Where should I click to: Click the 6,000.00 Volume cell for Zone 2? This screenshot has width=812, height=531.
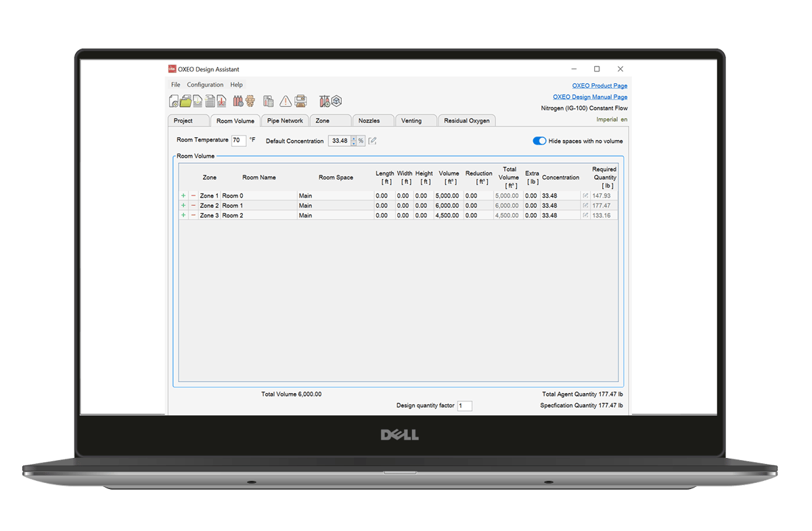449,206
